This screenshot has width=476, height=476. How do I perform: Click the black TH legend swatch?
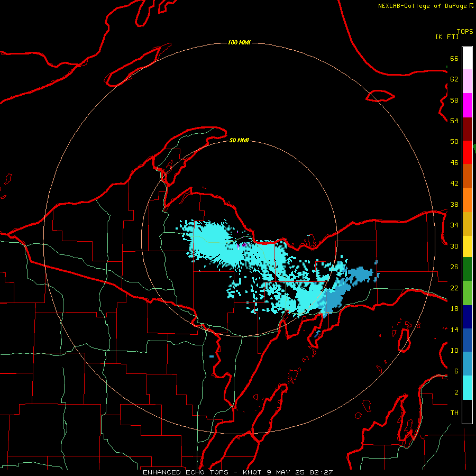467,411
